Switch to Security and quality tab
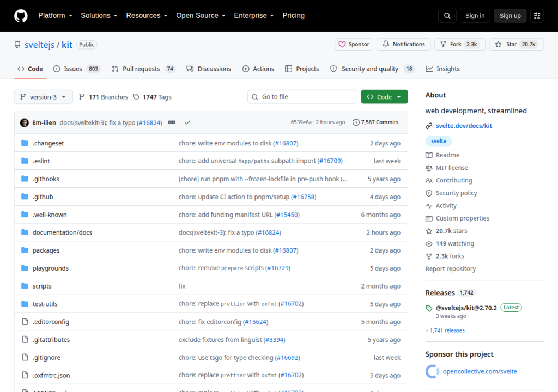 coord(373,69)
